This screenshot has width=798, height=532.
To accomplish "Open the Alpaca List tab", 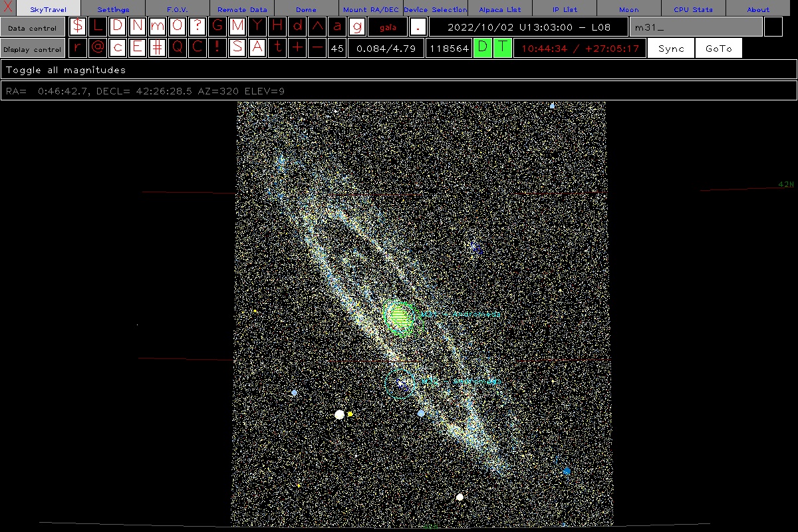I will [x=499, y=9].
